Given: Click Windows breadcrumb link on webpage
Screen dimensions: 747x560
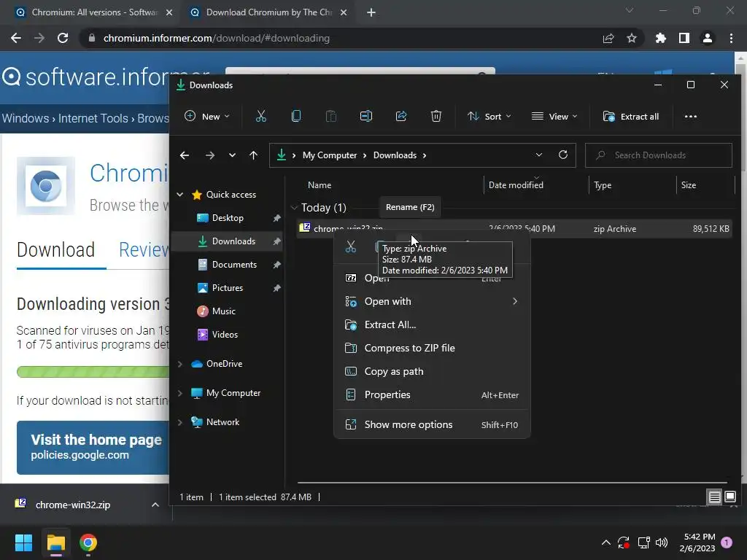Looking at the screenshot, I should click(26, 118).
